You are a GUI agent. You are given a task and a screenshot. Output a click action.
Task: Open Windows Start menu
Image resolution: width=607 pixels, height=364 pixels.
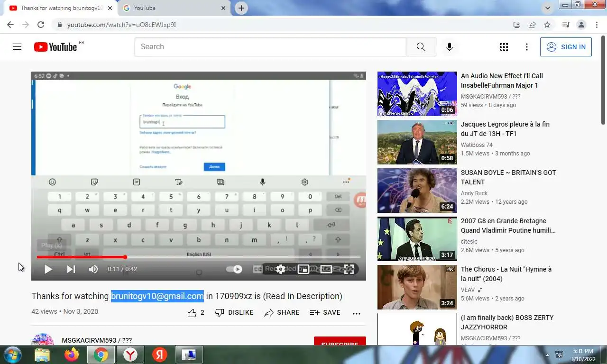coord(12,355)
